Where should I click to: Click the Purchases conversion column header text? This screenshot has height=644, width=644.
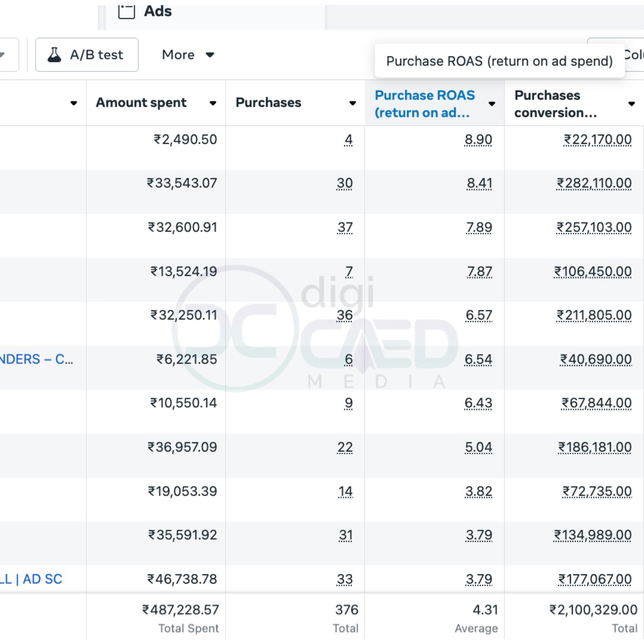point(555,104)
